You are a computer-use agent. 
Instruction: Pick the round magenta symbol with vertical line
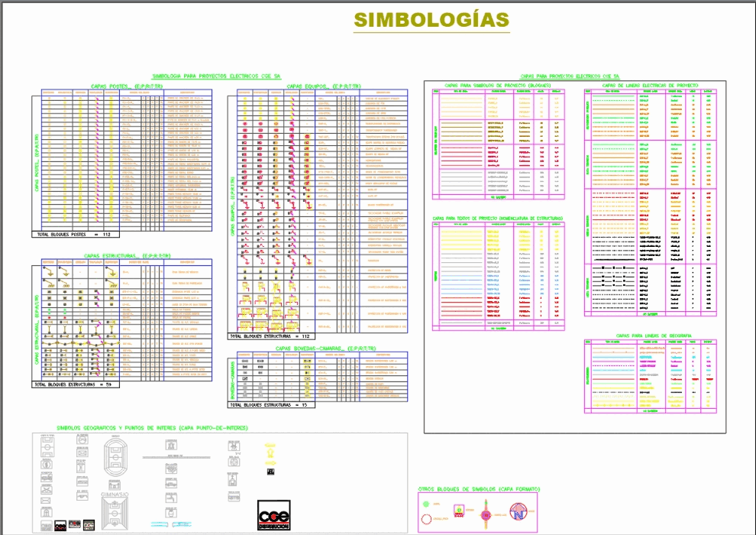point(486,514)
